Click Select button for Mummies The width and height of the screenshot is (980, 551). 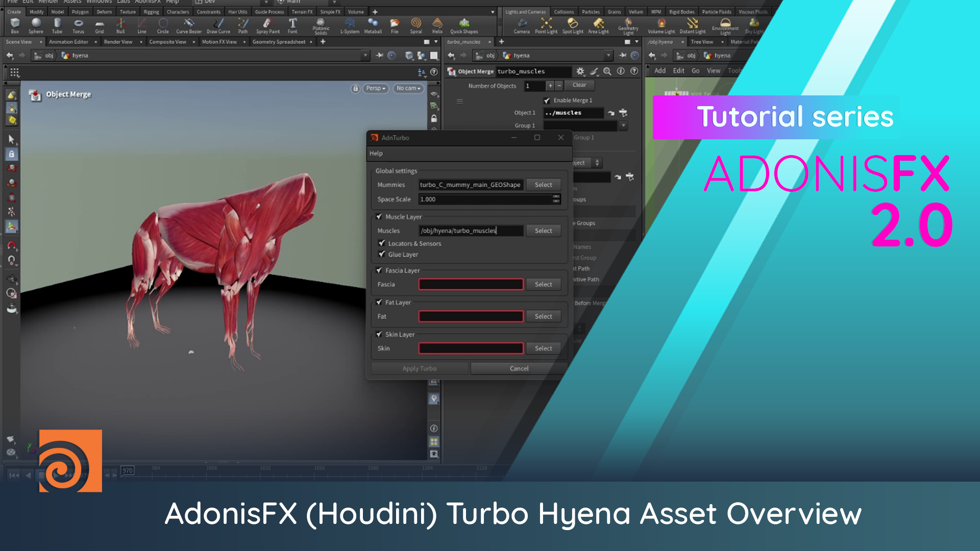pos(543,185)
